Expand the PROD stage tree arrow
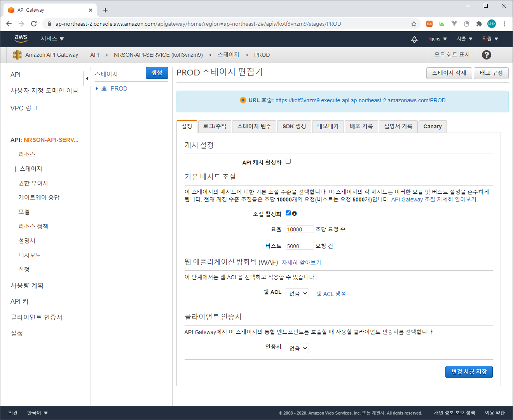 [x=97, y=89]
